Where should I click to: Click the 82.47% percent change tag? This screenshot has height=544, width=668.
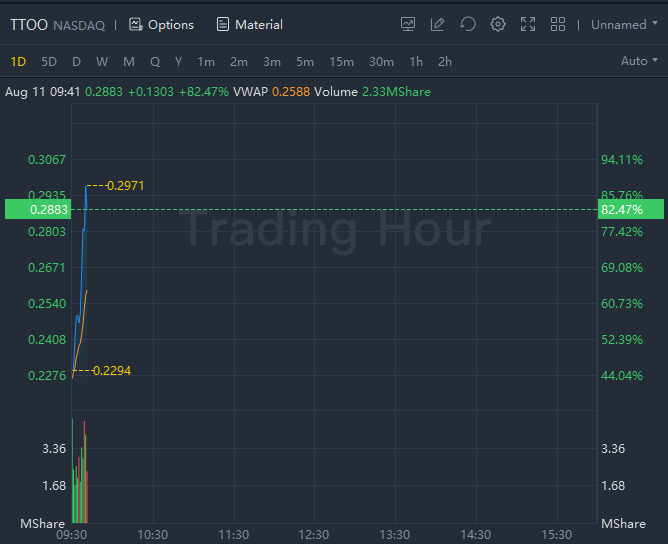point(631,209)
